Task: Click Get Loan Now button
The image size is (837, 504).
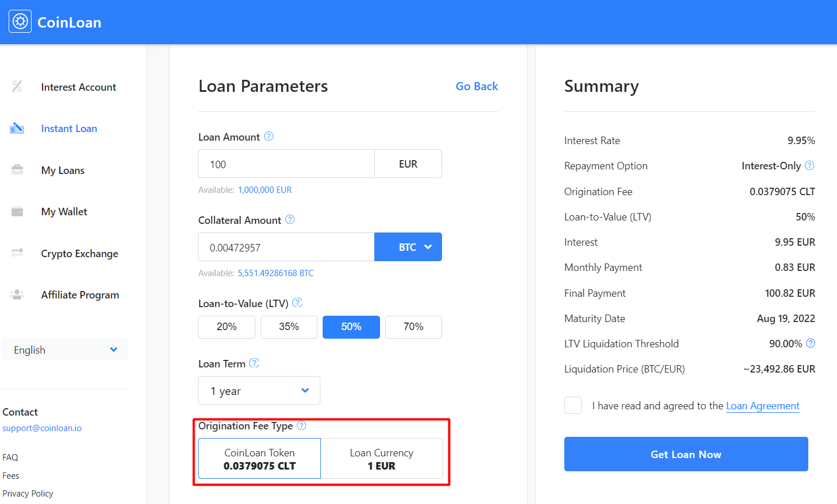Action: coord(686,454)
